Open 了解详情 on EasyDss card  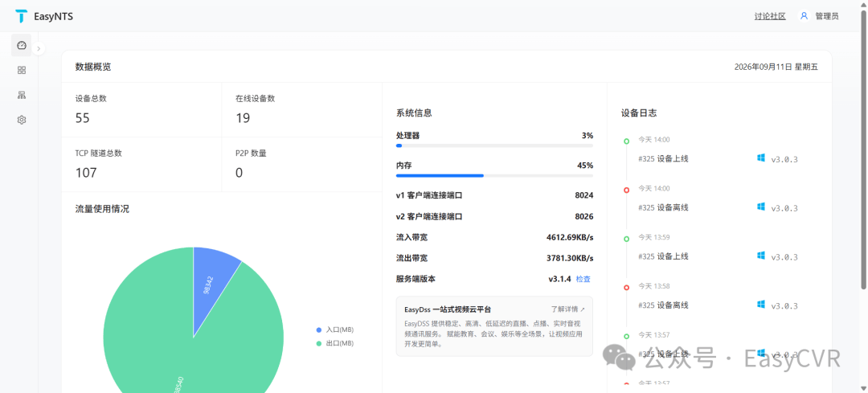568,309
